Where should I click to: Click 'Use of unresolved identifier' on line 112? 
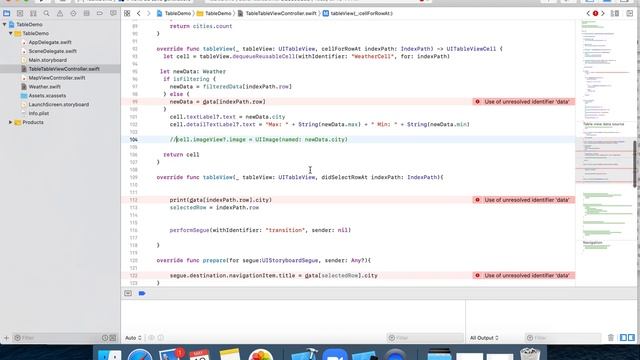(x=527, y=200)
